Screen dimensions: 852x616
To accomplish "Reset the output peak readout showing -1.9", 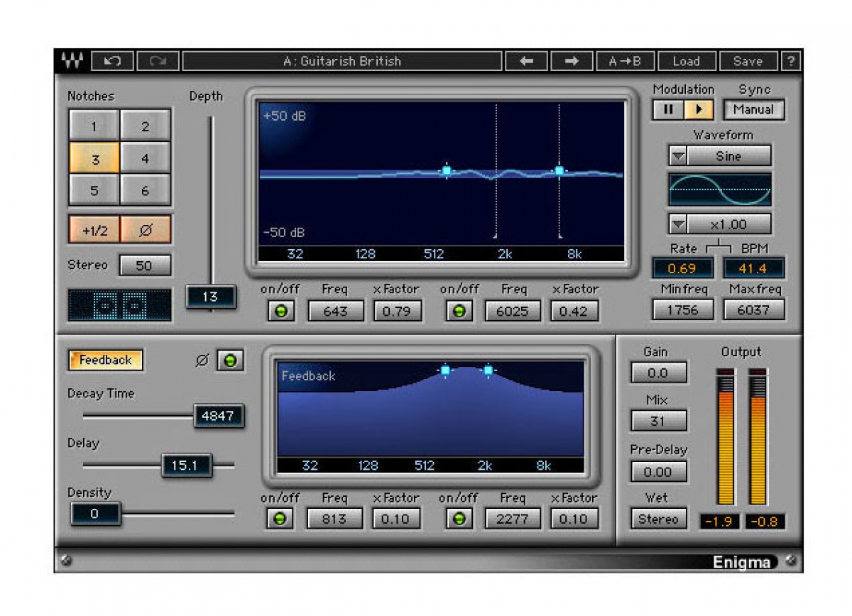I will tap(721, 522).
